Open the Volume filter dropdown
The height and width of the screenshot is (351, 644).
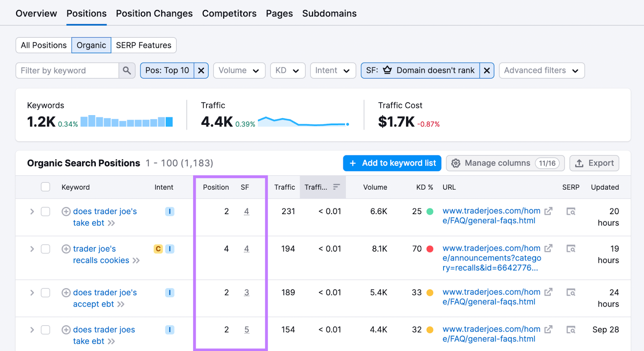pyautogui.click(x=239, y=70)
